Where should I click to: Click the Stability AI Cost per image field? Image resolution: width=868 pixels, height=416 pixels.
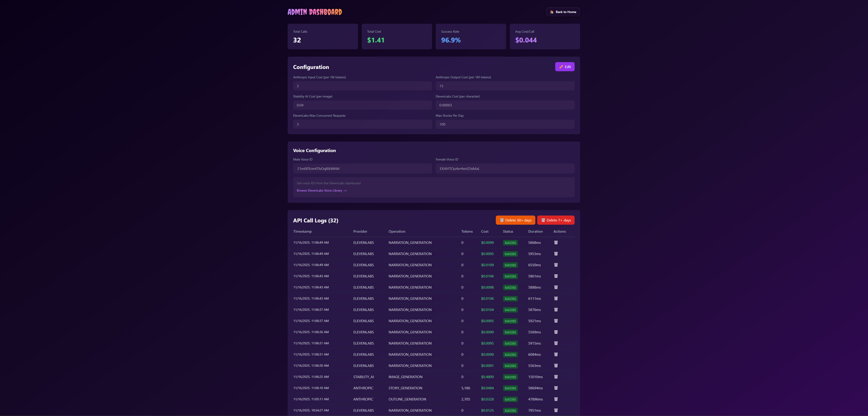[x=362, y=105]
